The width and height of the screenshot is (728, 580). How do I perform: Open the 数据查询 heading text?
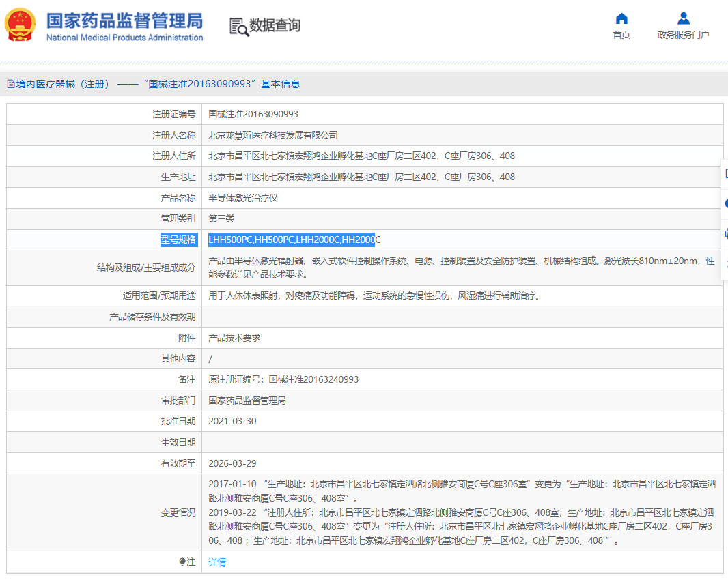pyautogui.click(x=275, y=25)
